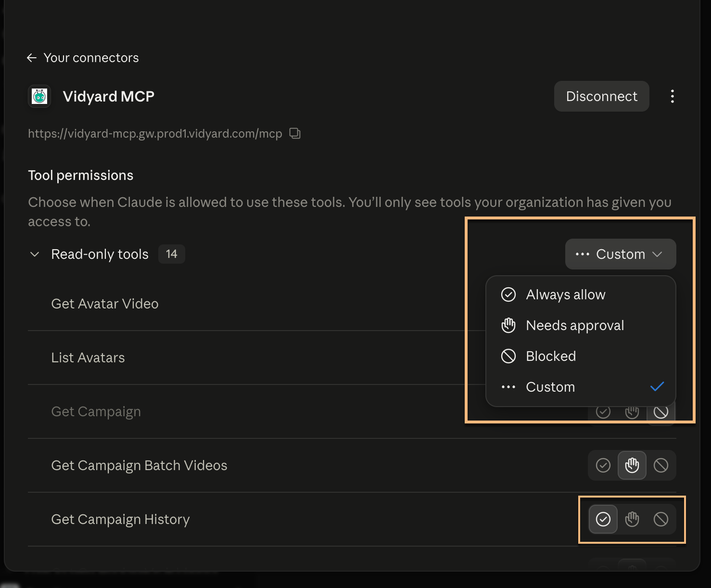Go back to Your connectors
Screen dimensions: 711x588
pos(82,58)
